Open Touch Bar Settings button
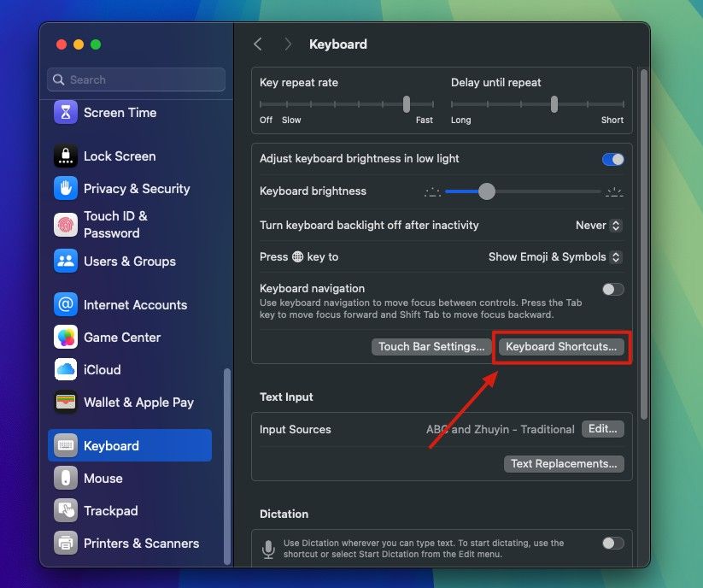 (x=431, y=347)
